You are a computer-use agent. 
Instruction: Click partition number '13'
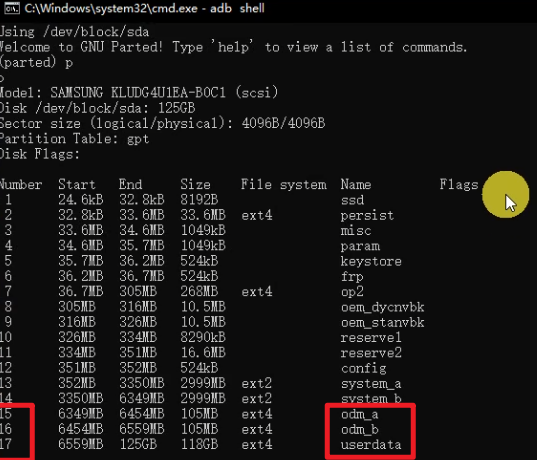[x=6, y=383]
